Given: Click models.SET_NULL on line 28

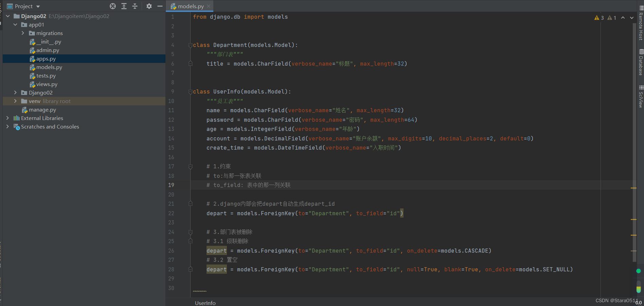Looking at the screenshot, I should click(544, 269).
